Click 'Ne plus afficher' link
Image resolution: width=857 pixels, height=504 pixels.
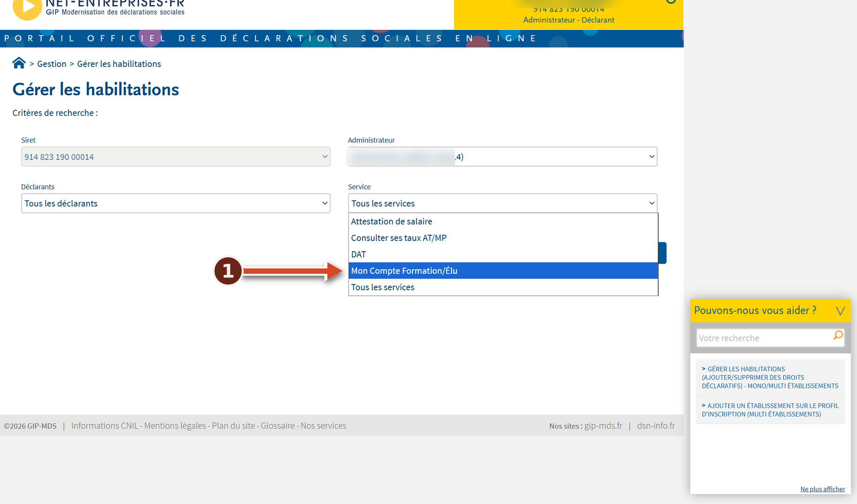823,489
